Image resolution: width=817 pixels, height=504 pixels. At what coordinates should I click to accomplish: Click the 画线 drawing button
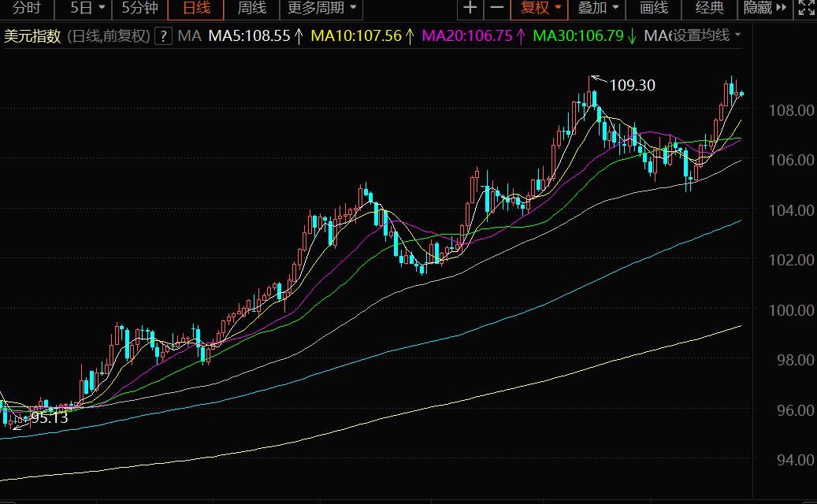(653, 8)
